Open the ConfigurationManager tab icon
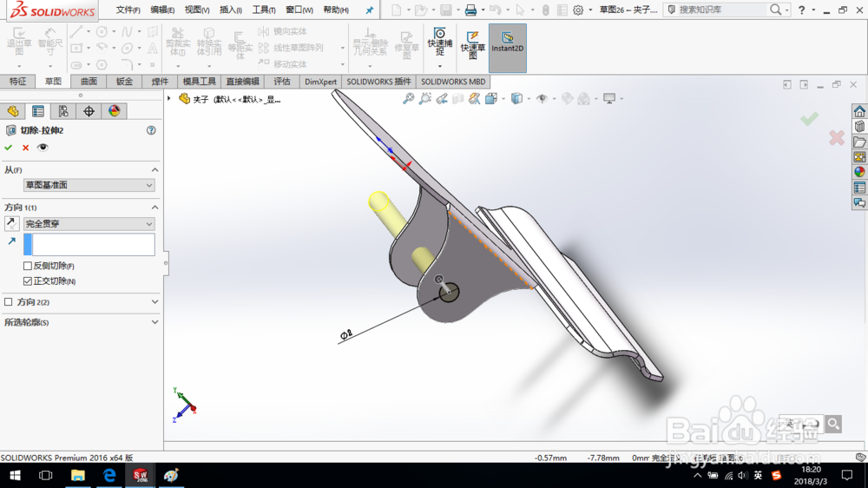The width and height of the screenshot is (868, 488). pyautogui.click(x=63, y=111)
